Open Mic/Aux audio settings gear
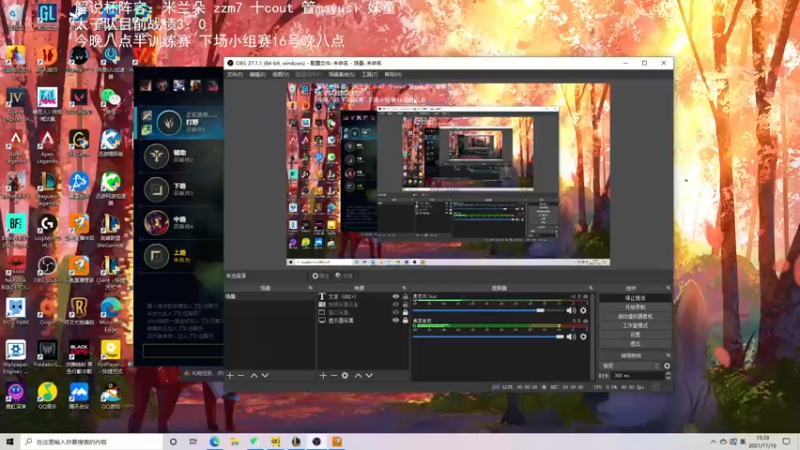 (x=583, y=310)
